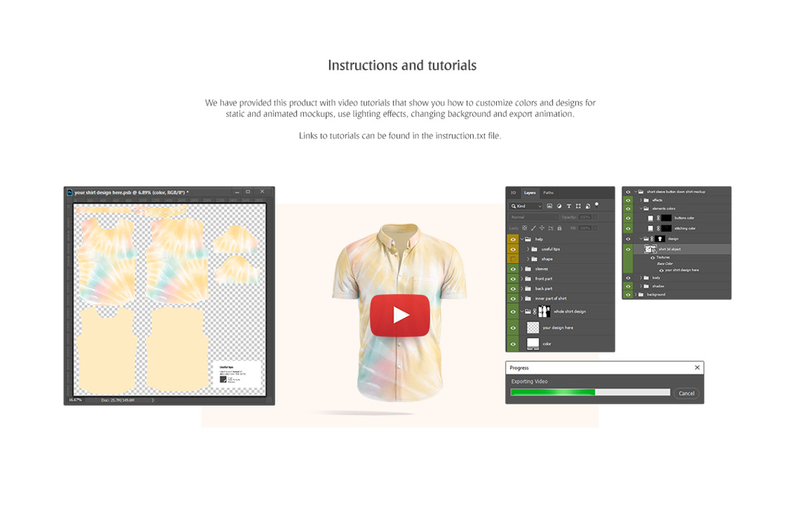This screenshot has height=532, width=798.
Task: Expand the body group
Action: [640, 278]
